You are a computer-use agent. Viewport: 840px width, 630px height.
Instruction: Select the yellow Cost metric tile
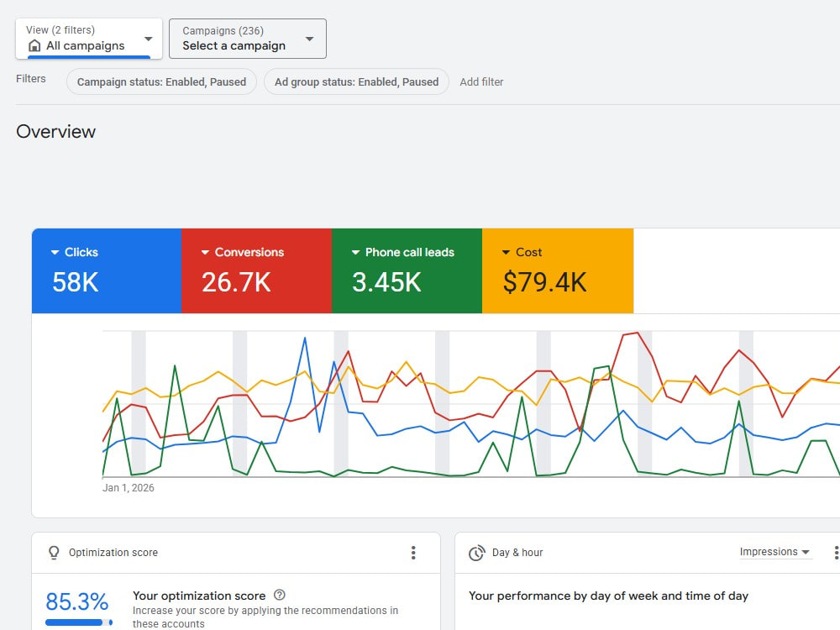pyautogui.click(x=558, y=271)
